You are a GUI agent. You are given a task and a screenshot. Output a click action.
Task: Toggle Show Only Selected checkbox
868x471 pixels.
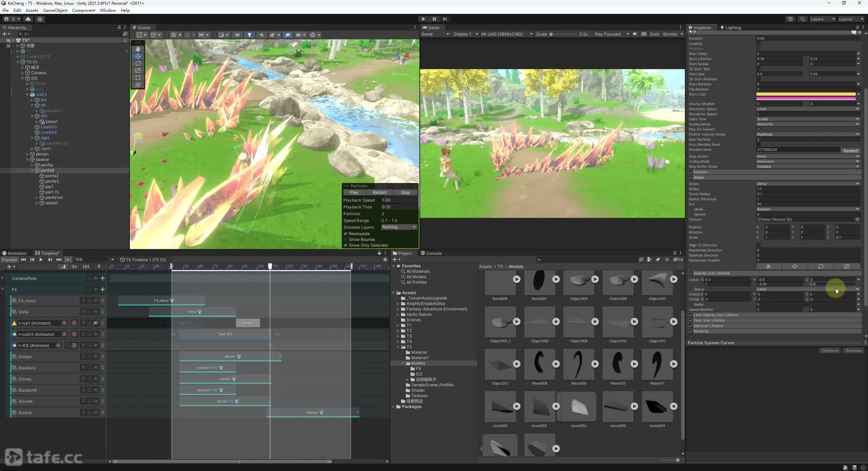click(x=345, y=245)
